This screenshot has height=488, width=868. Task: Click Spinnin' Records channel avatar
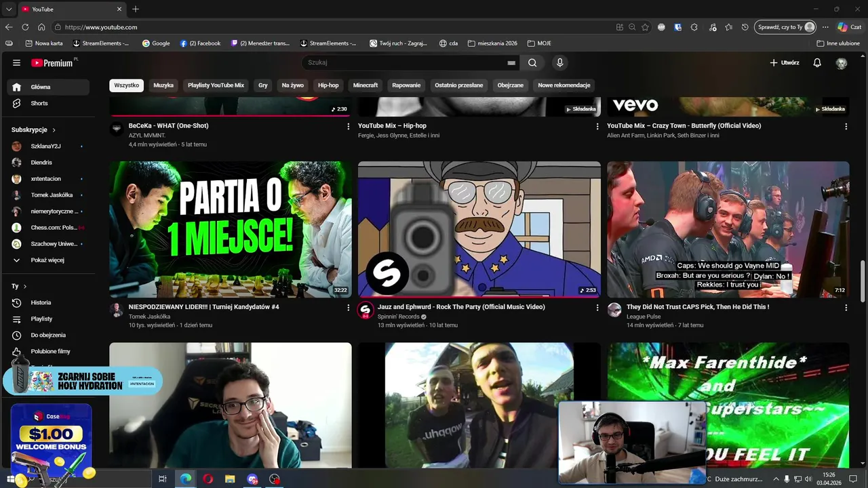coord(366,310)
